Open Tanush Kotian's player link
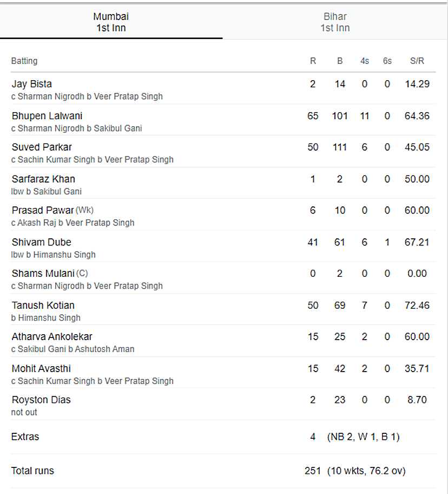The height and width of the screenshot is (494, 448). [43, 305]
